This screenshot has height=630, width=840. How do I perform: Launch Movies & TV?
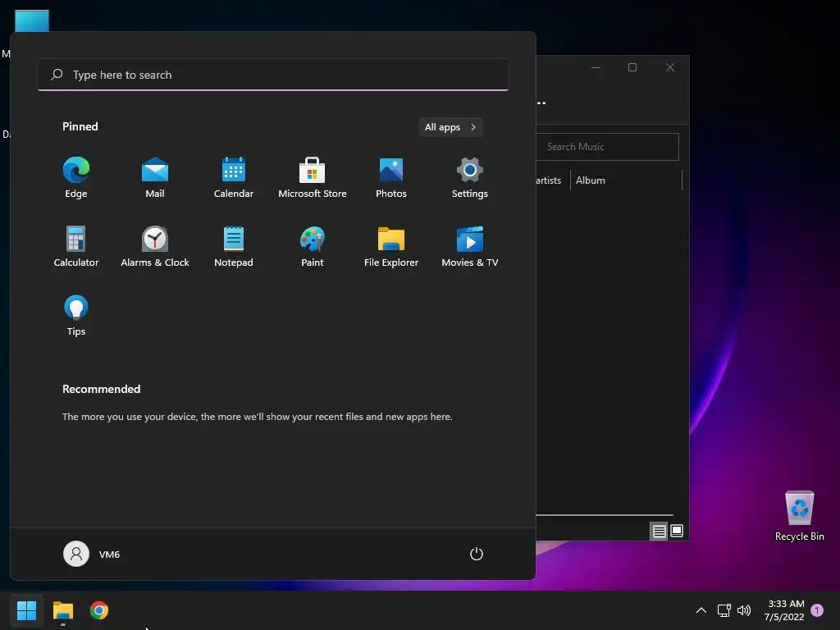(470, 246)
